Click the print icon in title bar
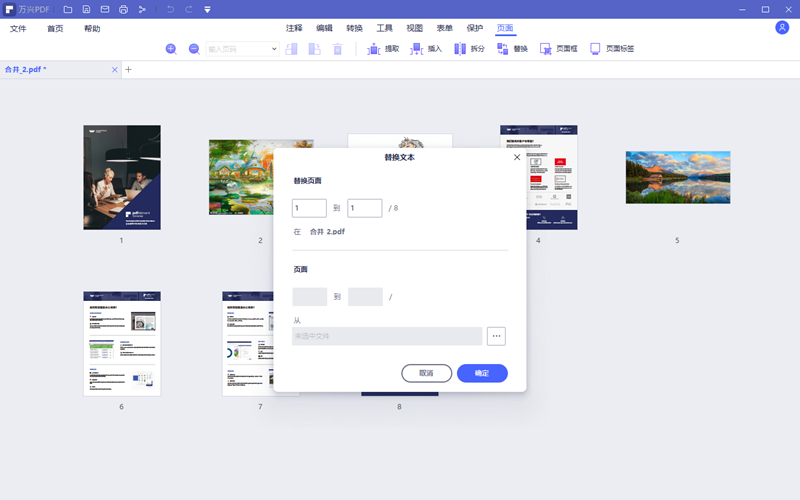800x500 pixels. [x=123, y=9]
